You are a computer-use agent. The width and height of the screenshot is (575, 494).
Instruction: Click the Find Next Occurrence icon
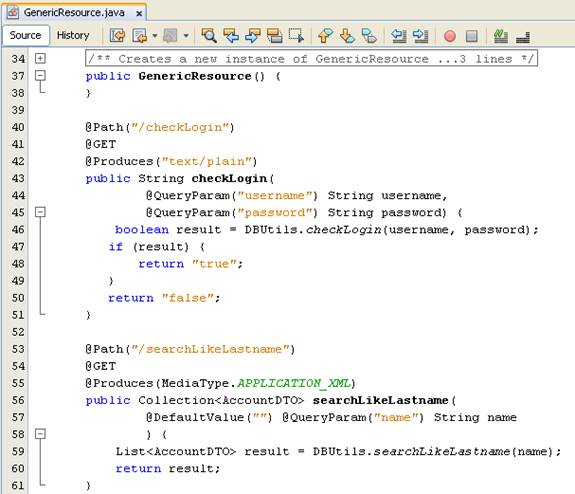253,36
